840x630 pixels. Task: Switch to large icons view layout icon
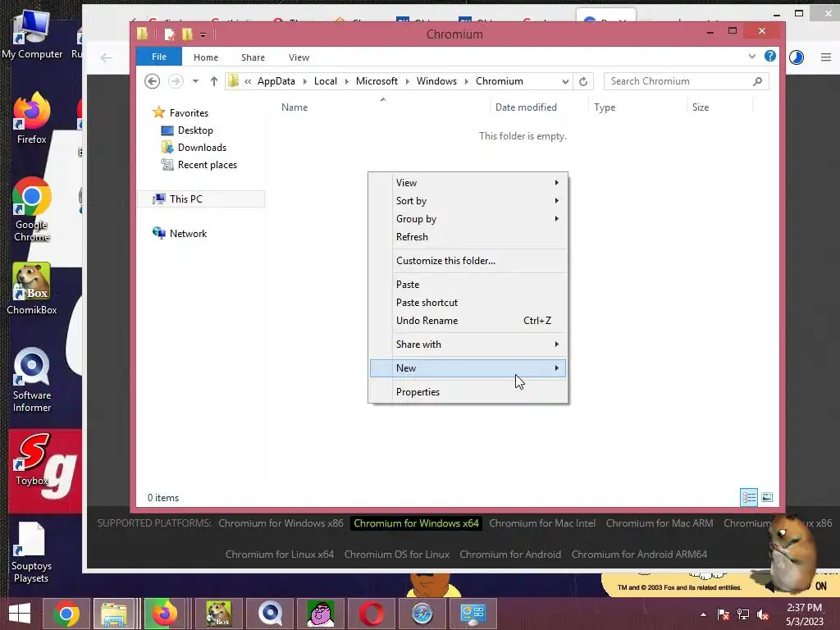767,498
